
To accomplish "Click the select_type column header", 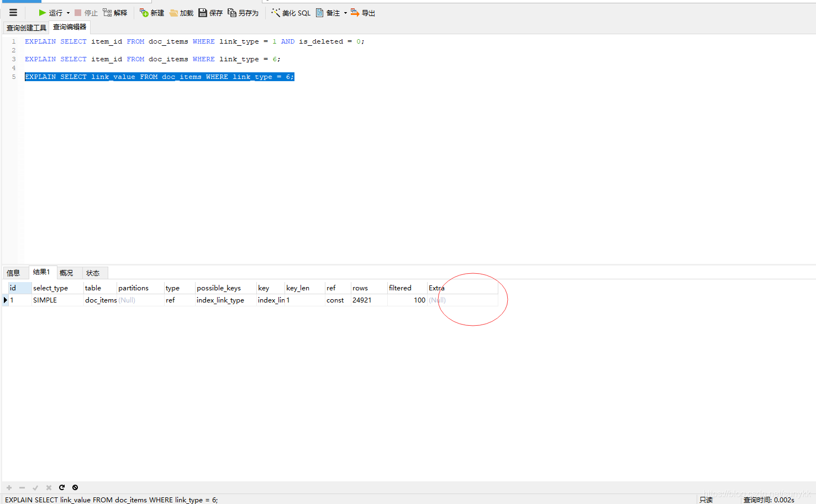I will (x=57, y=288).
